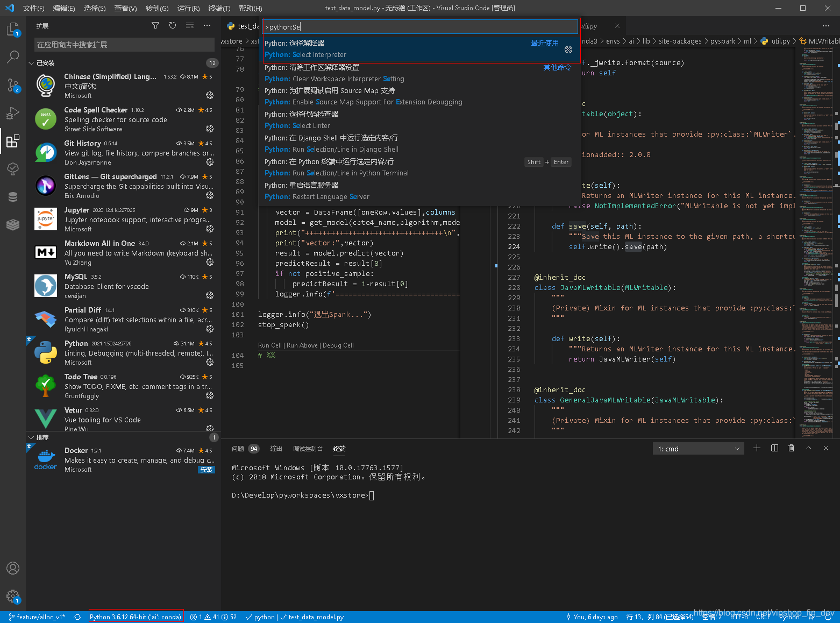Image resolution: width=840 pixels, height=623 pixels.
Task: Open the Accounts icon
Action: click(13, 568)
